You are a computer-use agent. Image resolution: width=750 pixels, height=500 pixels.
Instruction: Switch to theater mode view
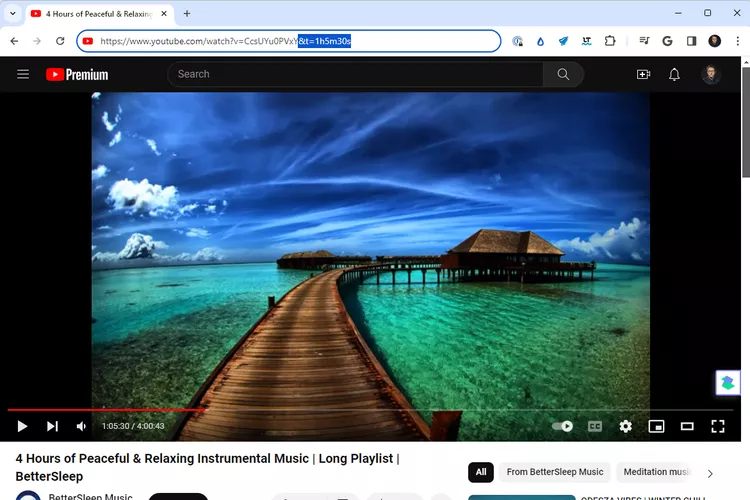(687, 426)
